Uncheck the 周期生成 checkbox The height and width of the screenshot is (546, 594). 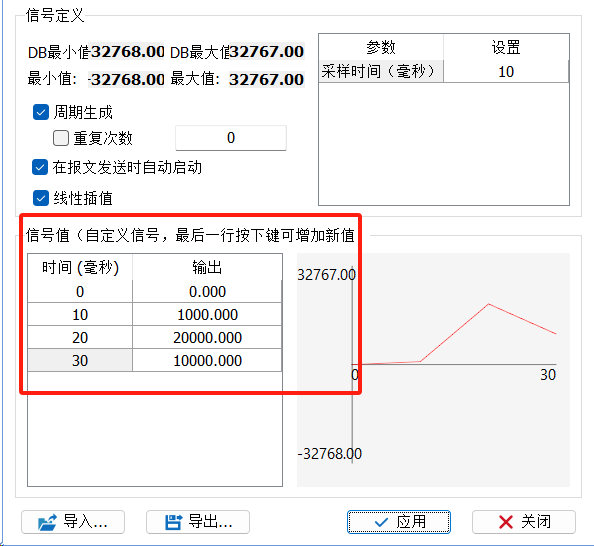41,112
